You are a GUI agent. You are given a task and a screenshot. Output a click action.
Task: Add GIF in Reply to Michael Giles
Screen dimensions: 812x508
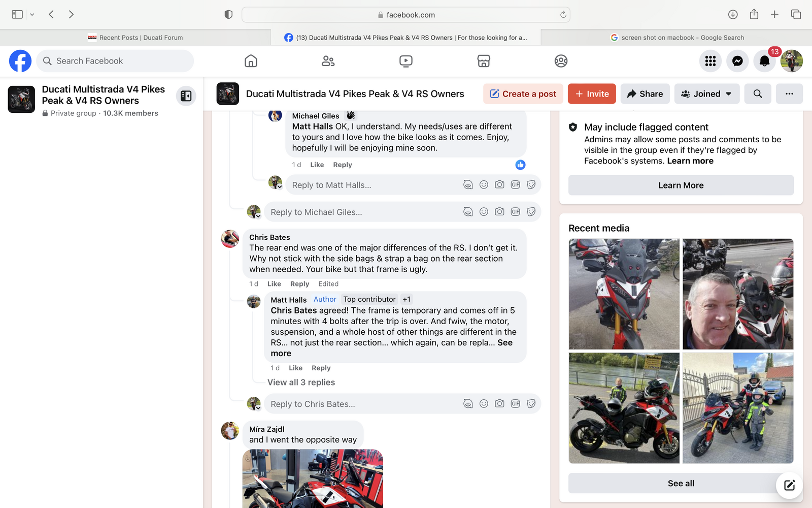(515, 211)
